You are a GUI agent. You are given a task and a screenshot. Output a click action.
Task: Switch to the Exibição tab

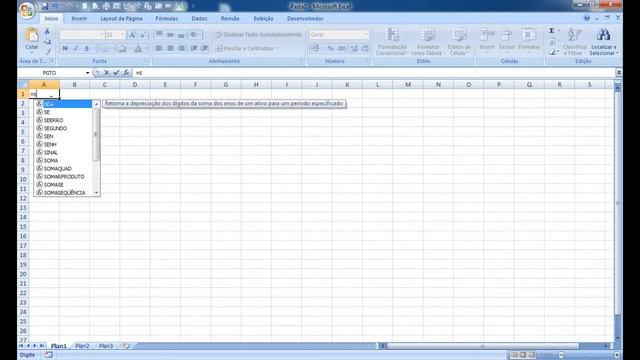pyautogui.click(x=264, y=19)
